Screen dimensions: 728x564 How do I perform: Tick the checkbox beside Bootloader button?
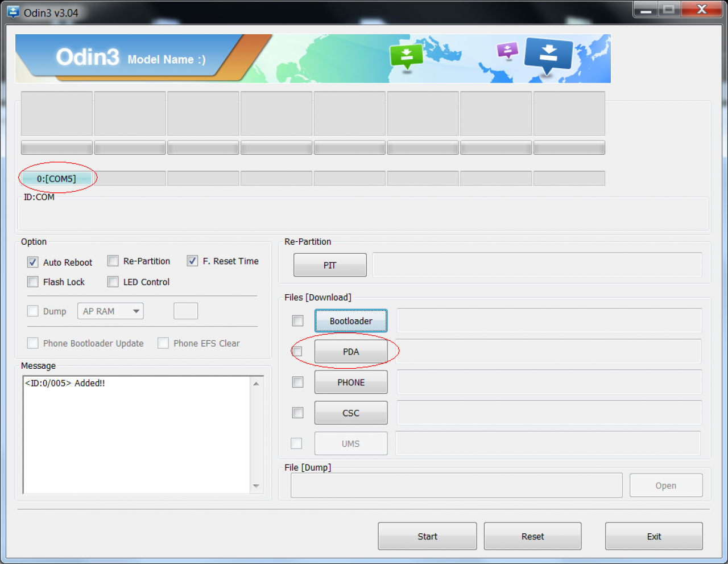click(x=297, y=321)
